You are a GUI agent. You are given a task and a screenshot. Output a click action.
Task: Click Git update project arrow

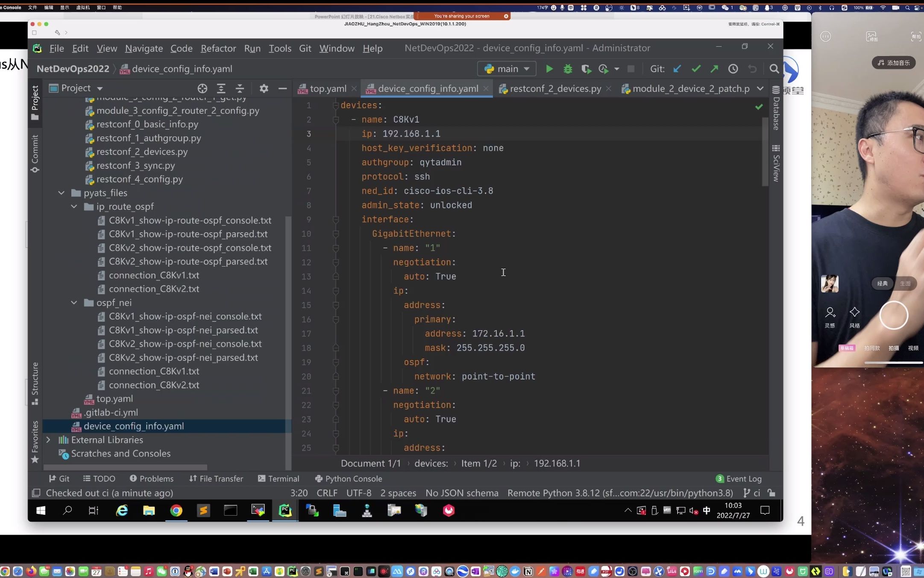tap(677, 69)
